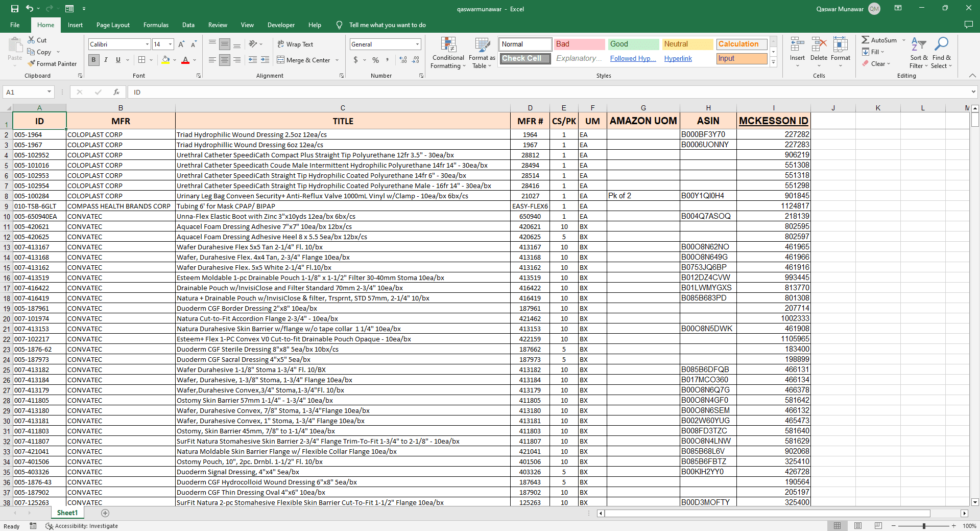Toggle Middle Align vertical alignment
This screenshot has height=531, width=980.
225,44
